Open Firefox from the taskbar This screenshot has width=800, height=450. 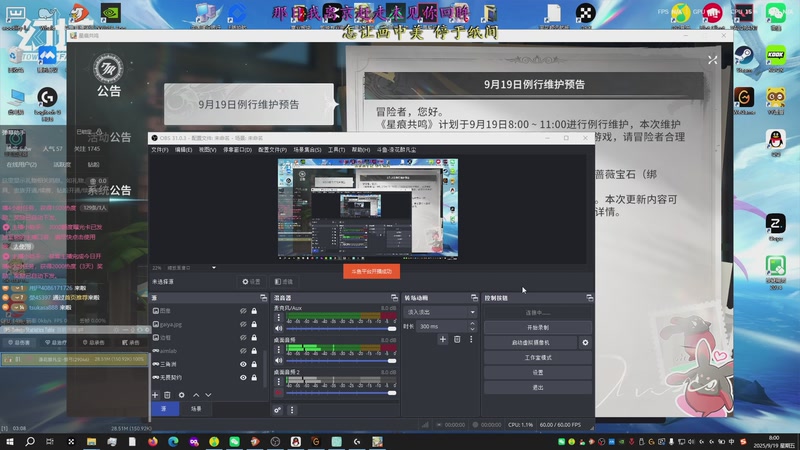pos(153,441)
